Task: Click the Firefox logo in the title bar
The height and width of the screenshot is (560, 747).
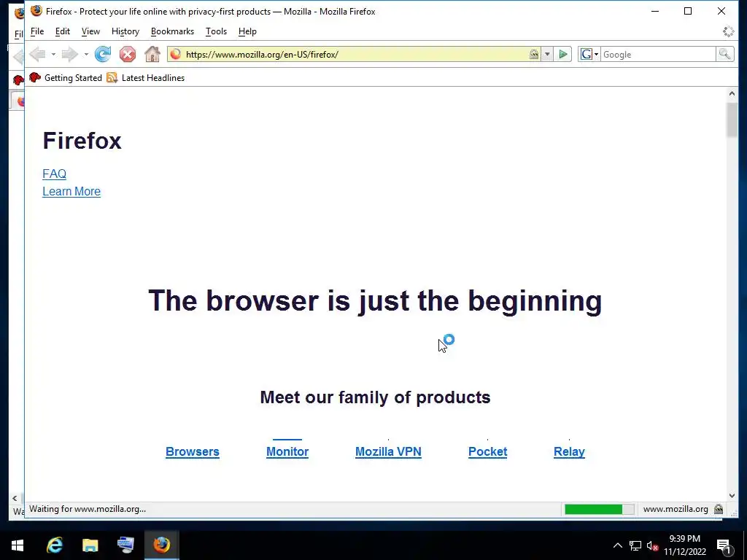Action: (36, 11)
